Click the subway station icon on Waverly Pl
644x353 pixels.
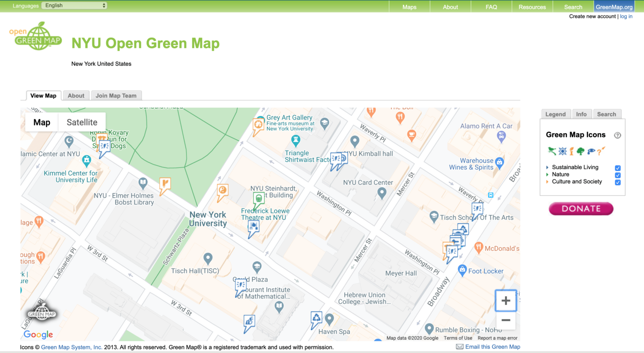point(491,195)
